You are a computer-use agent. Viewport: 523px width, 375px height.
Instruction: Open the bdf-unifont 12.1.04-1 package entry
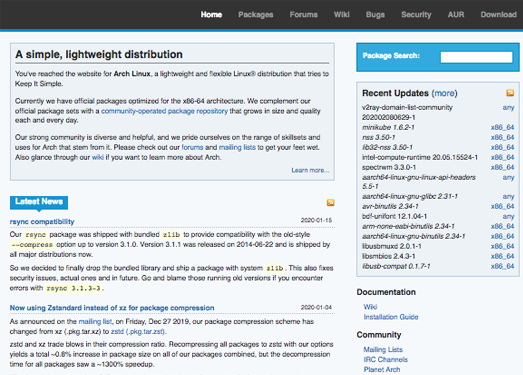click(x=395, y=216)
